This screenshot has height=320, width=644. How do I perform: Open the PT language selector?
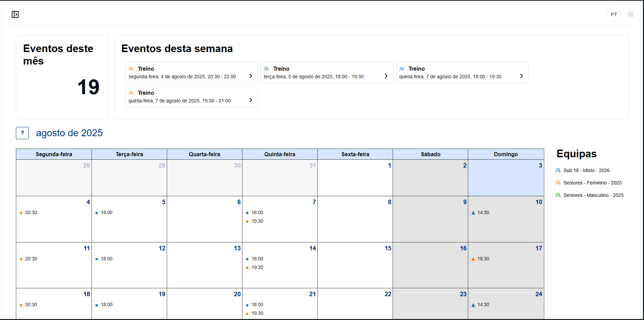click(614, 14)
